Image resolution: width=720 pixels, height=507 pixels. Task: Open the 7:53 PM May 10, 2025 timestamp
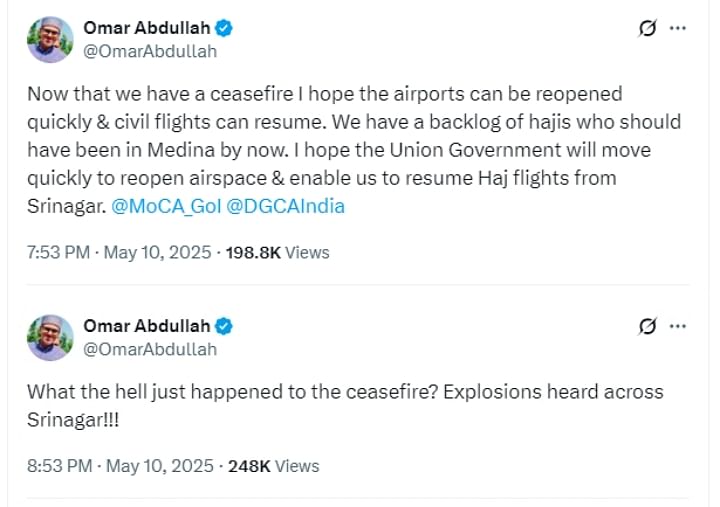click(117, 253)
